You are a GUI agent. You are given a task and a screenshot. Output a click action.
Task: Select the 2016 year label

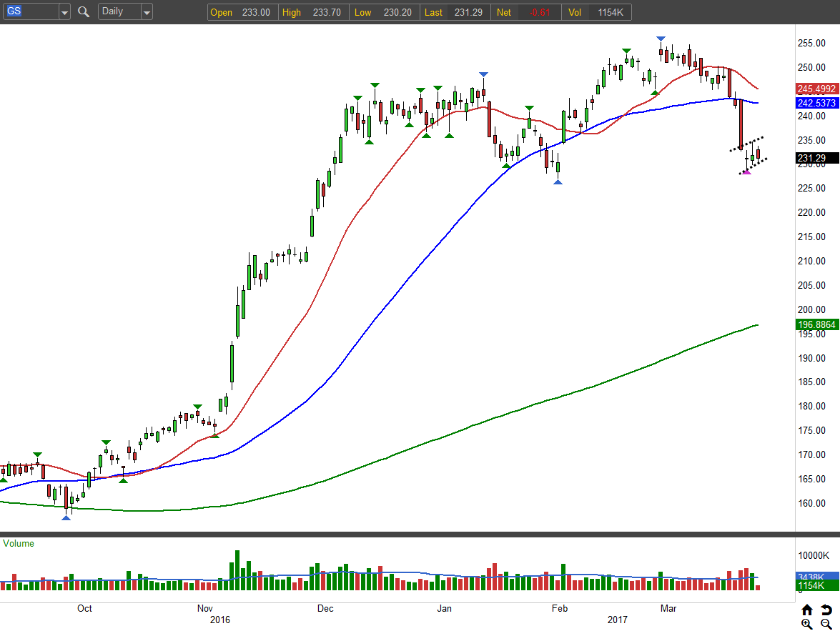220,620
